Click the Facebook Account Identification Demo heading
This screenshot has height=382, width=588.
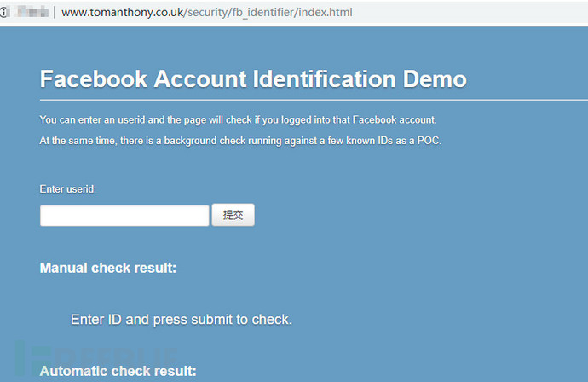coord(253,79)
